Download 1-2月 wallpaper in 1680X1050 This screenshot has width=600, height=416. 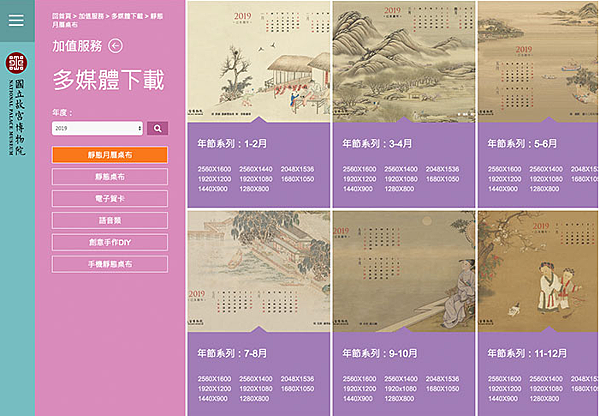click(297, 179)
